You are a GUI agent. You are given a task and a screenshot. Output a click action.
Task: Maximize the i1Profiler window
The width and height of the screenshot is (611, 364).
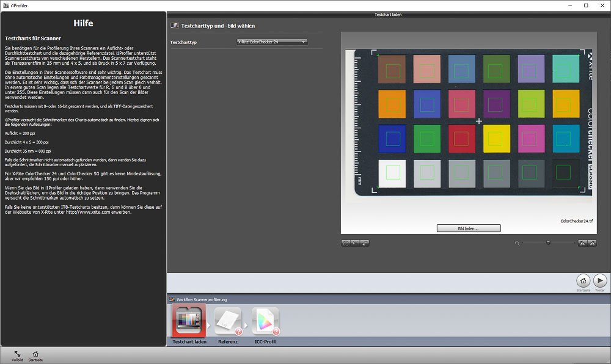click(586, 5)
